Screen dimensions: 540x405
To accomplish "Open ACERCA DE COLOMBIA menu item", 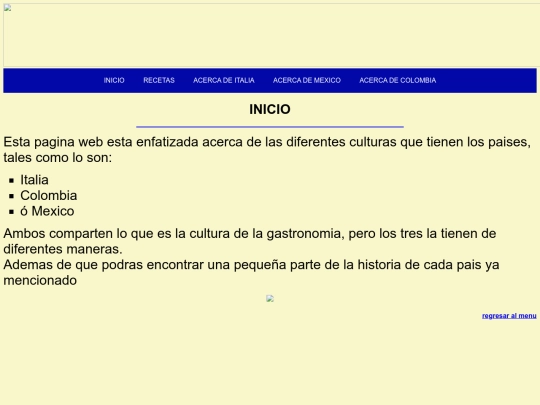I will coord(398,80).
